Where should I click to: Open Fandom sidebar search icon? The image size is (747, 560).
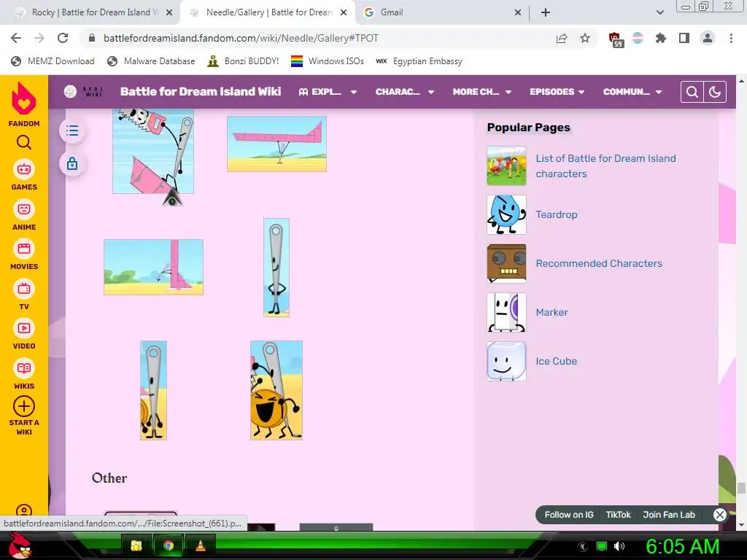[24, 142]
